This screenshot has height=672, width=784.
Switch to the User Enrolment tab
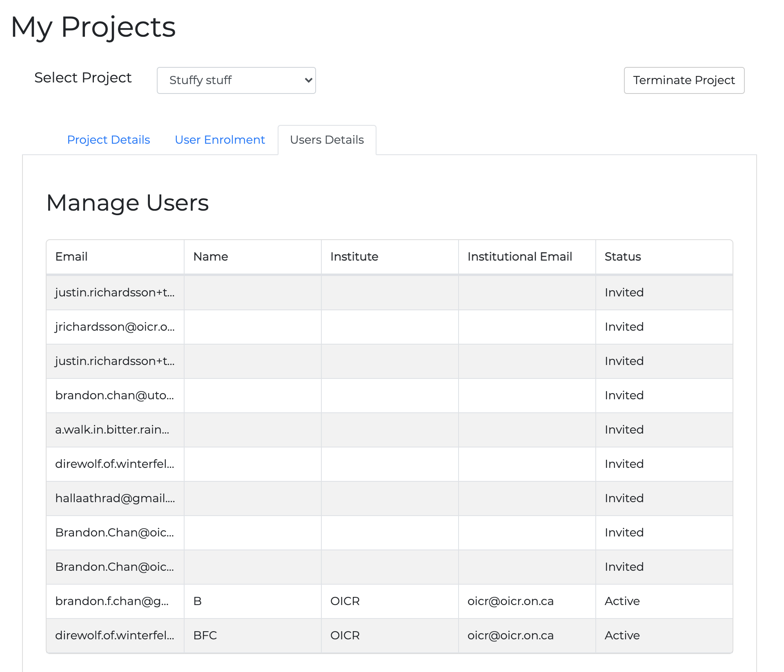[220, 140]
